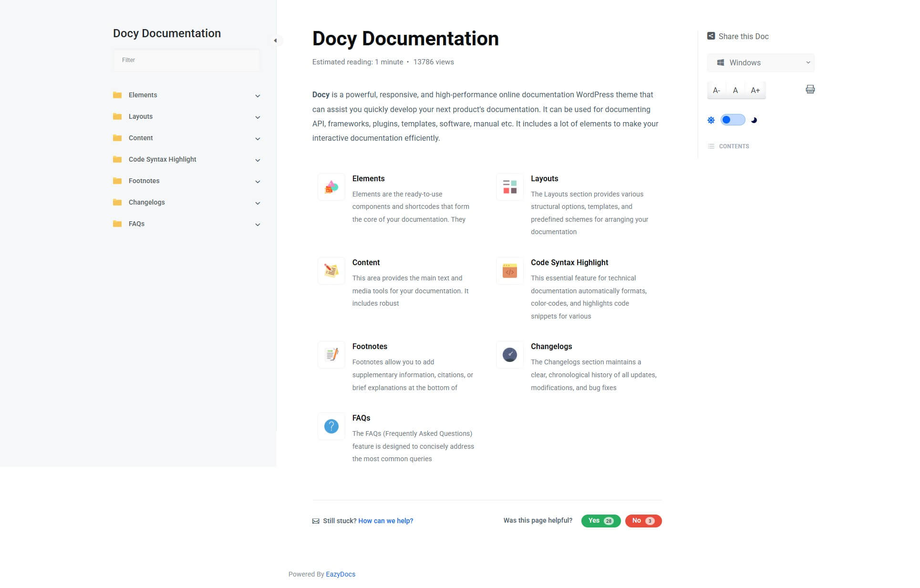Open the Changelogs card title
Viewport: 920px width, 588px height.
pos(551,346)
